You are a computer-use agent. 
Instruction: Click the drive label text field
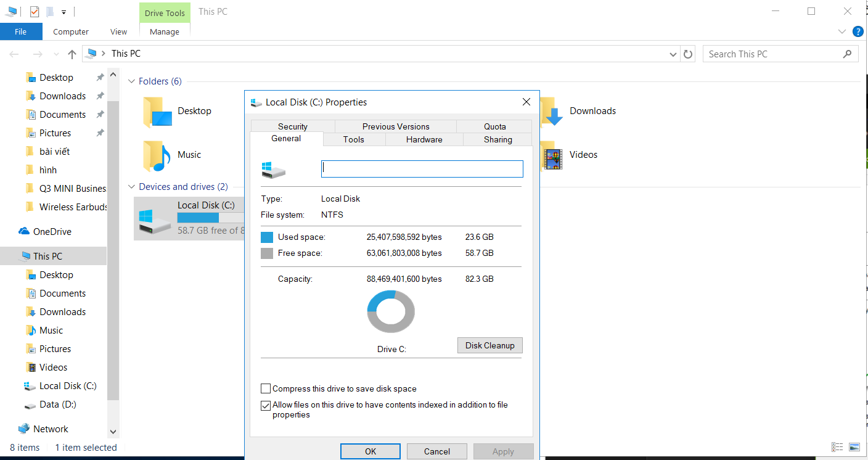(422, 169)
